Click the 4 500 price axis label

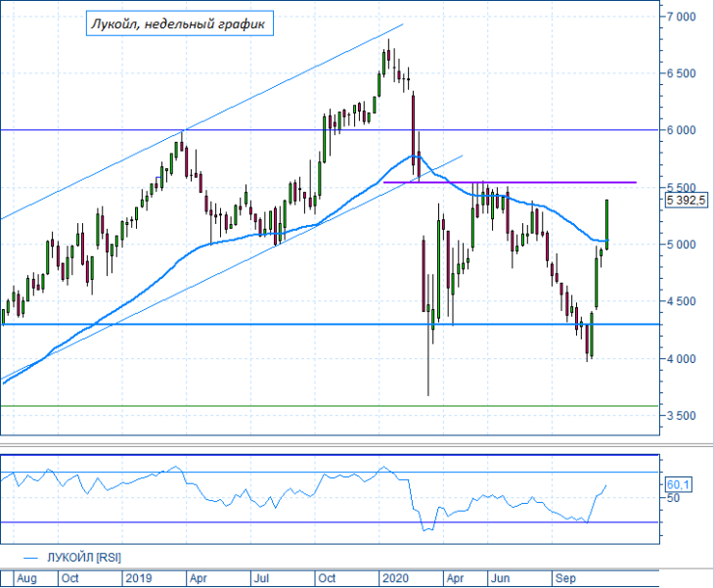681,301
